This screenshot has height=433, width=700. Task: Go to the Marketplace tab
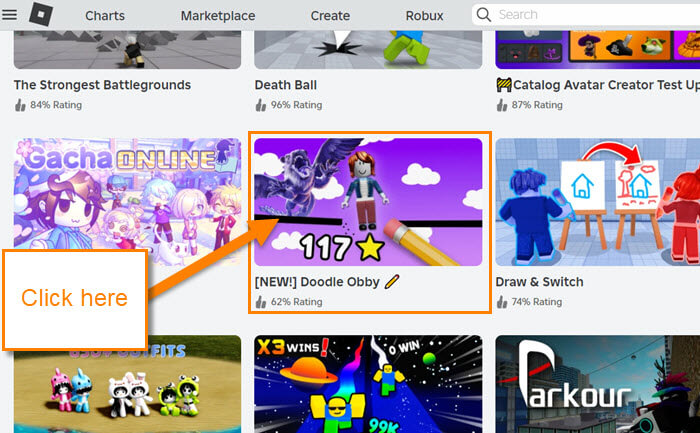pos(218,16)
